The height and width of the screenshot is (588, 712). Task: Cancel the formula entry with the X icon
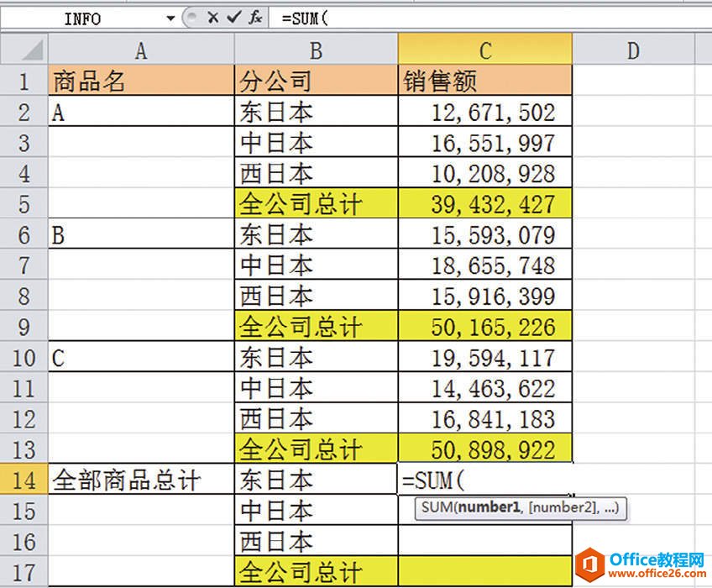(x=212, y=18)
